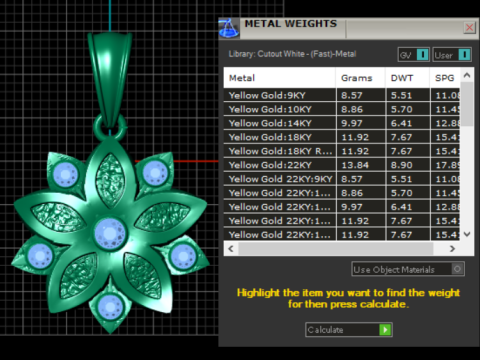The image size is (480, 360).
Task: Click the right horizontal scroll arrow
Action: tap(452, 249)
